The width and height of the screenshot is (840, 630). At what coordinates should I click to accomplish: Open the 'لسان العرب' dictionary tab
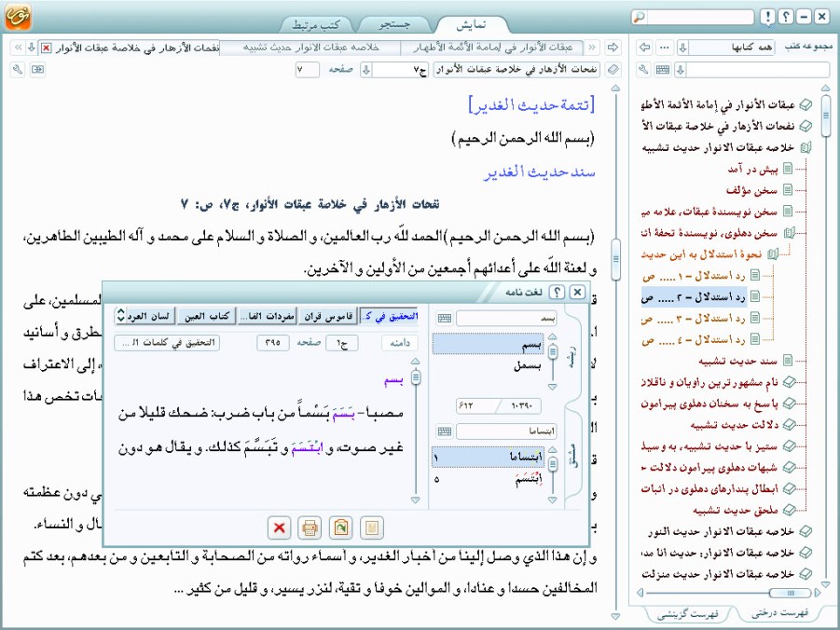coord(148,316)
